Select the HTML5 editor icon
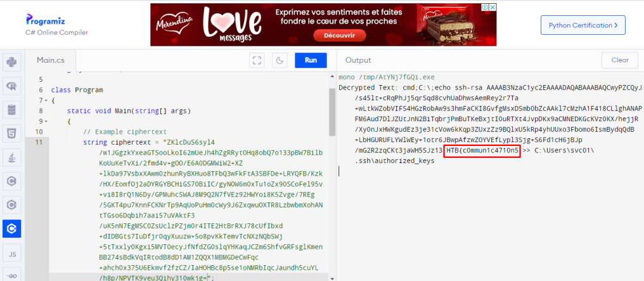The height and width of the screenshot is (281, 644). point(11,134)
